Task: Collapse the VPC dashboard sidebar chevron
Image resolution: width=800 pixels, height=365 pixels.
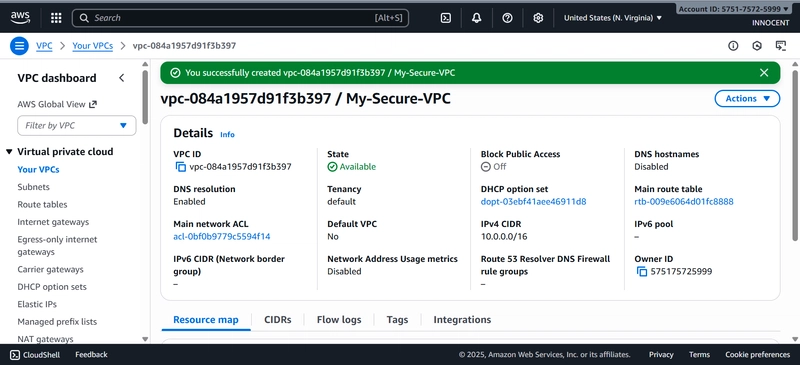Action: click(x=121, y=78)
